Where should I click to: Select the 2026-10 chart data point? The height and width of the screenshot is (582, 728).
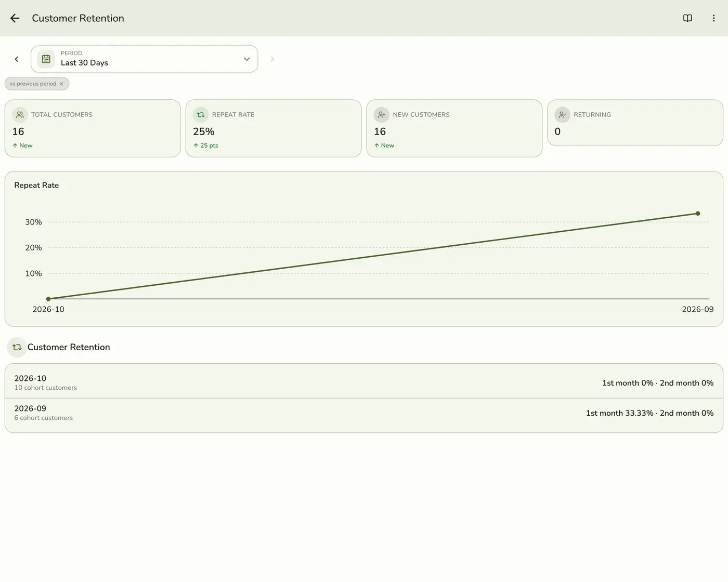click(x=48, y=299)
